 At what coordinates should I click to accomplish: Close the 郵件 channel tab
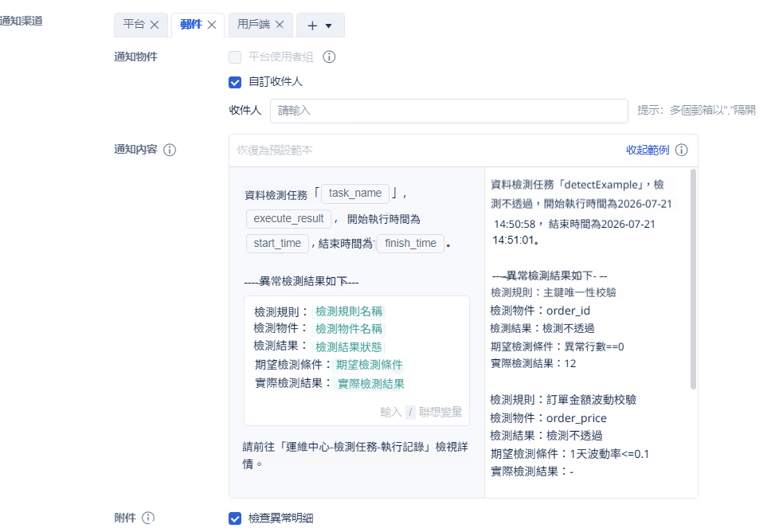(212, 25)
